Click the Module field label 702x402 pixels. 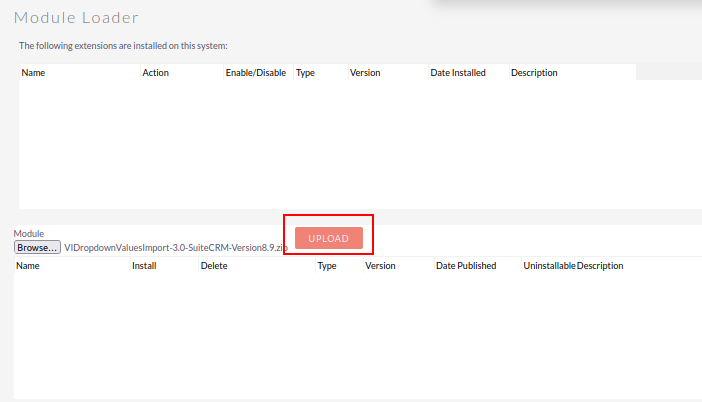[x=29, y=233]
